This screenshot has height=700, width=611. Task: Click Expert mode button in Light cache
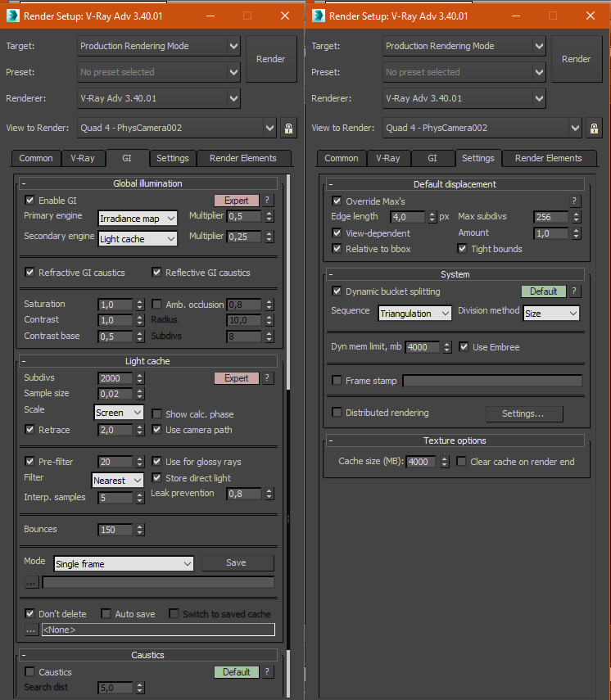pyautogui.click(x=236, y=378)
